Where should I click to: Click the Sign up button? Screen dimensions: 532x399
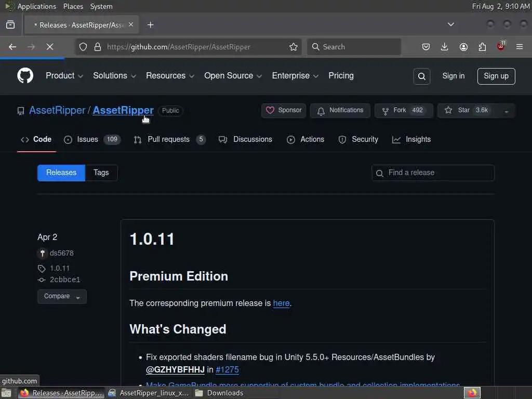(496, 76)
